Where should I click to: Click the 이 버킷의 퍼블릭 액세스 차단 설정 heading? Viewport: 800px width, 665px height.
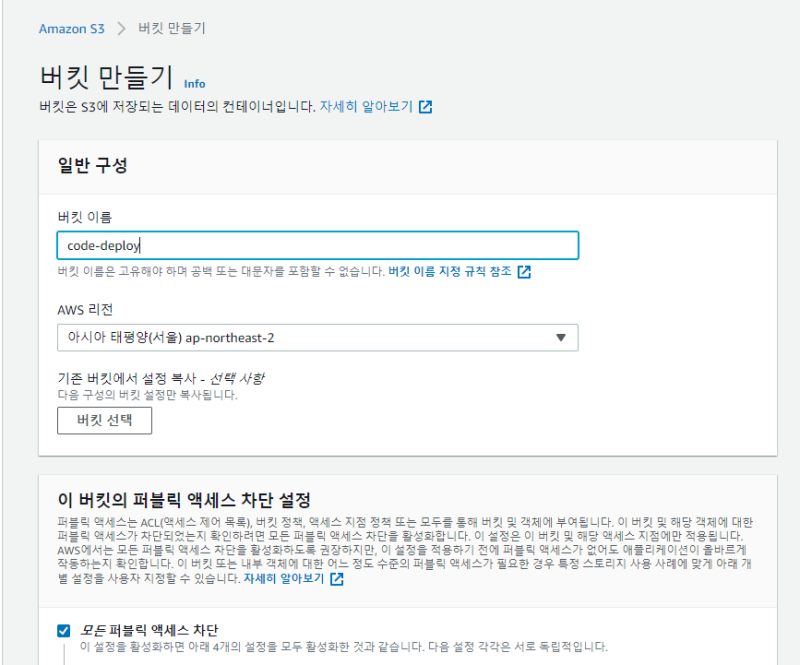tap(184, 500)
